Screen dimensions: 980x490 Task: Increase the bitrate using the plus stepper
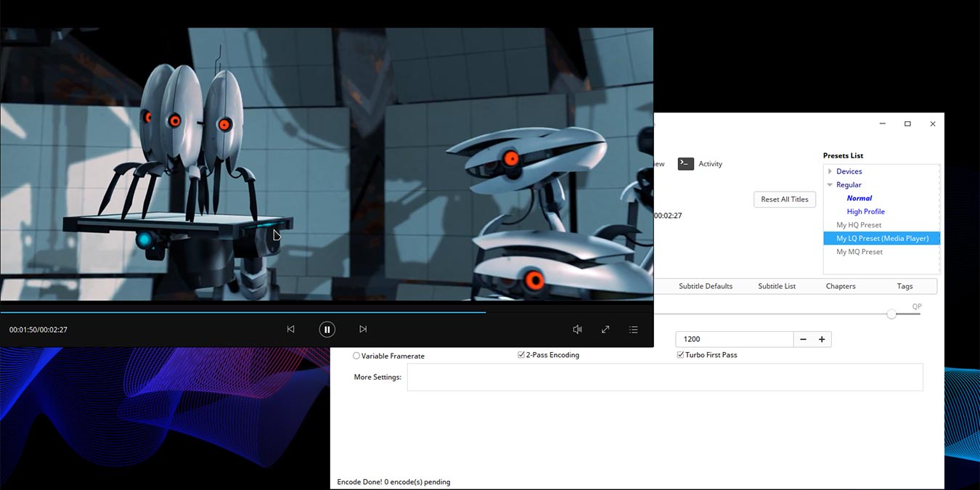point(821,338)
